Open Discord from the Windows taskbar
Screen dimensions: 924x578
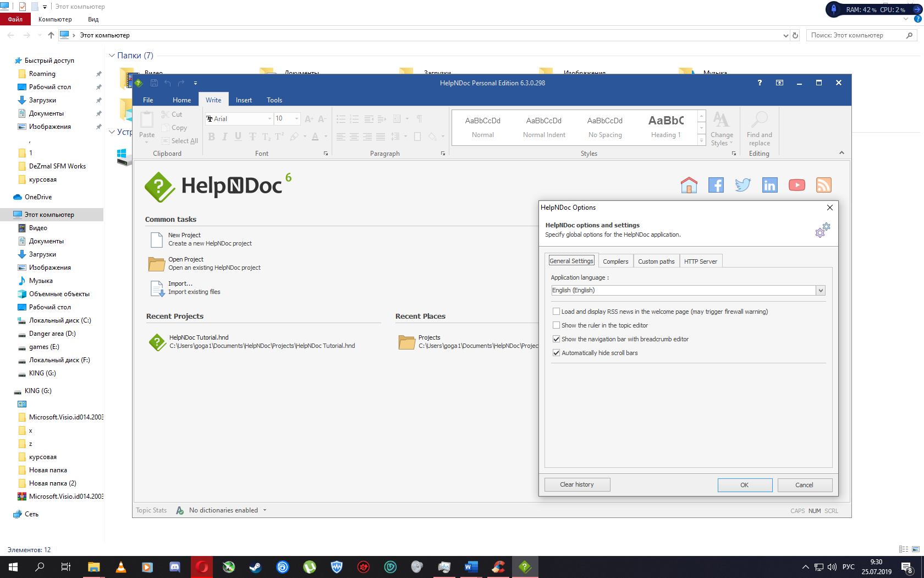click(x=175, y=567)
